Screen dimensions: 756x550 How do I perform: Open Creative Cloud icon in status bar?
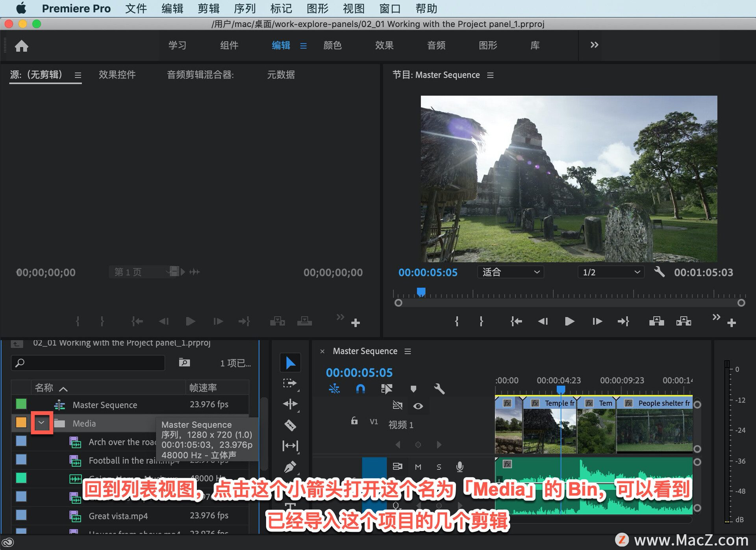[8, 542]
